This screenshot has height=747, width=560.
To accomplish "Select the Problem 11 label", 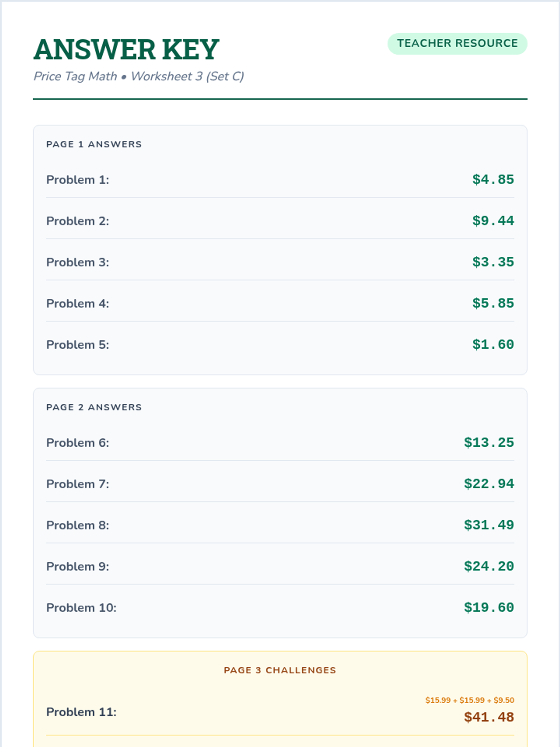I will coord(81,712).
